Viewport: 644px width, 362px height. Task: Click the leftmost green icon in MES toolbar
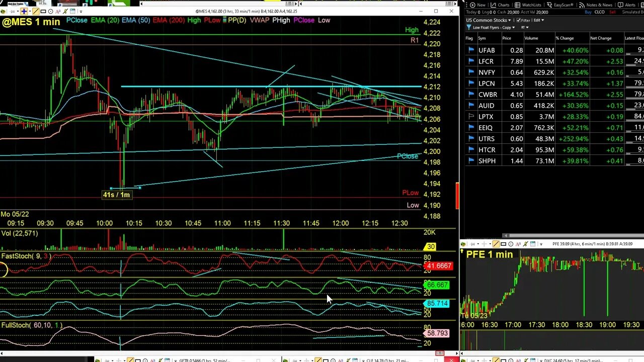click(x=3, y=11)
